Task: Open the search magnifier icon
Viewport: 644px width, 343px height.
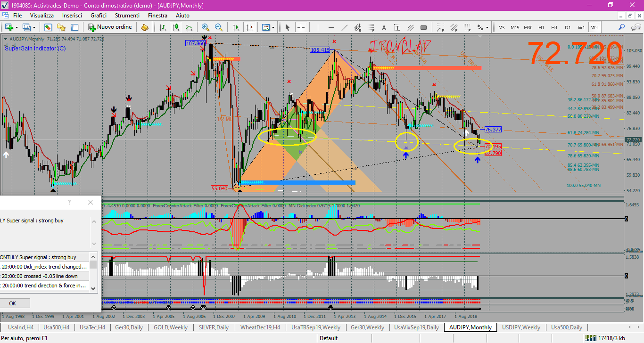Action: point(622,27)
